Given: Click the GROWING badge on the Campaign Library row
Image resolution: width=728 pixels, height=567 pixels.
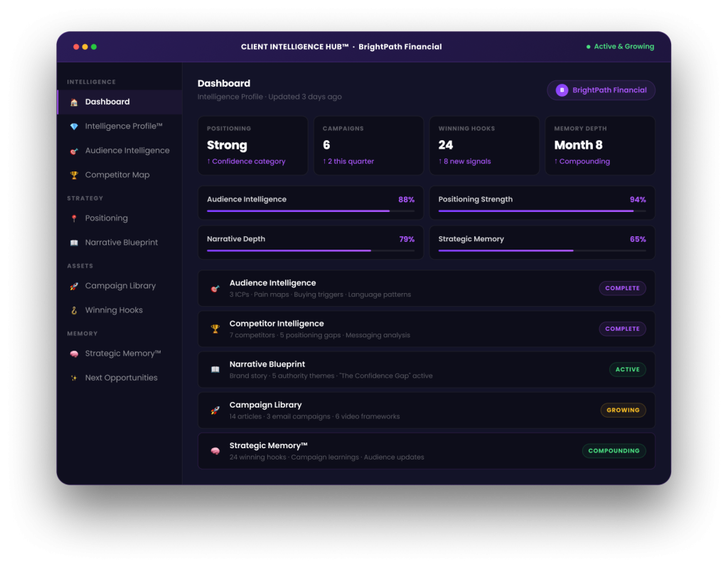Looking at the screenshot, I should [623, 410].
